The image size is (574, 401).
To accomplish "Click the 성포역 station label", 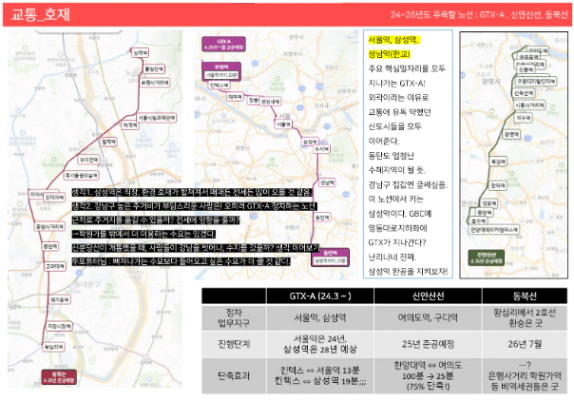I will (x=489, y=203).
